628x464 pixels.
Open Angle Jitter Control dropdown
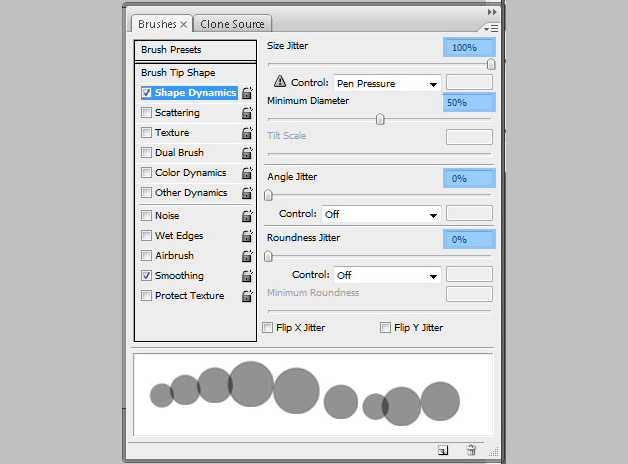(381, 214)
